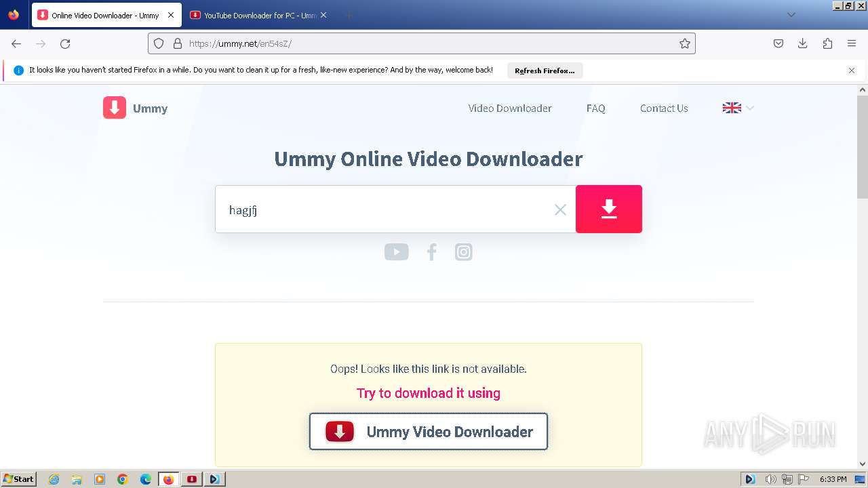This screenshot has height=488, width=868.
Task: Open the Contact Us nav link
Action: (664, 108)
